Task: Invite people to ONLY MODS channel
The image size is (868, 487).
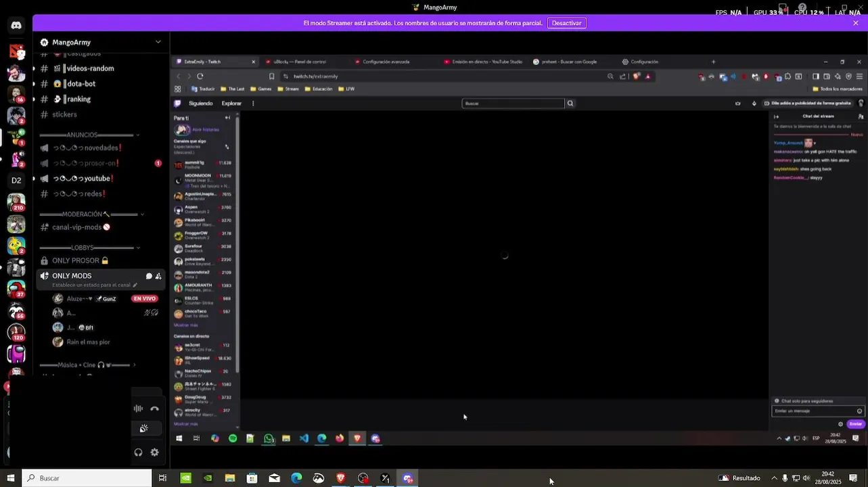Action: (x=158, y=276)
